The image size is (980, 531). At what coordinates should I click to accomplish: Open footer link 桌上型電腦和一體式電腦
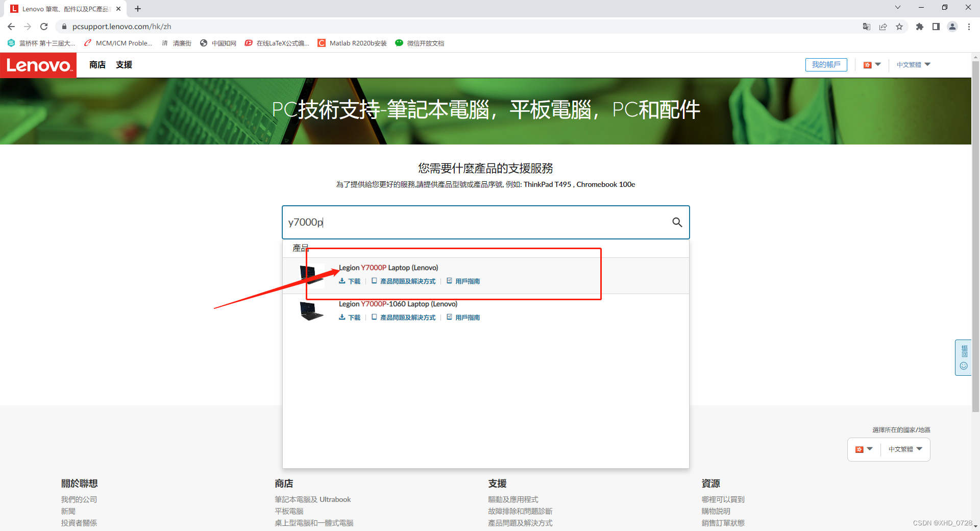pos(314,523)
